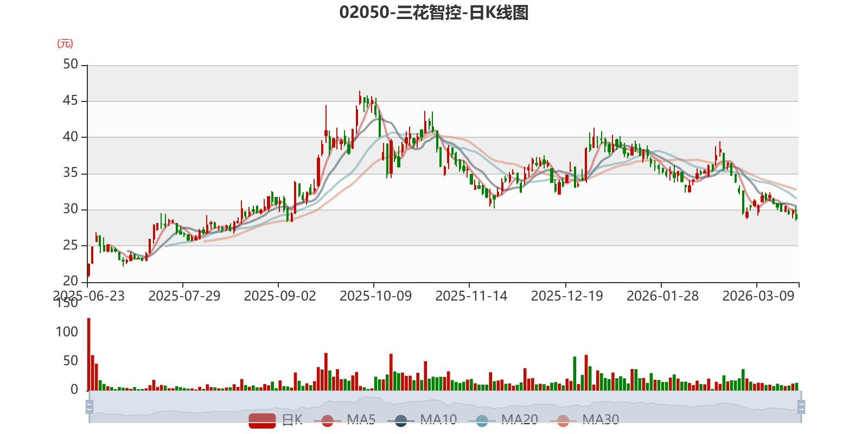The image size is (868, 434).
Task: Select the 40 price axis label
Action: pos(71,137)
